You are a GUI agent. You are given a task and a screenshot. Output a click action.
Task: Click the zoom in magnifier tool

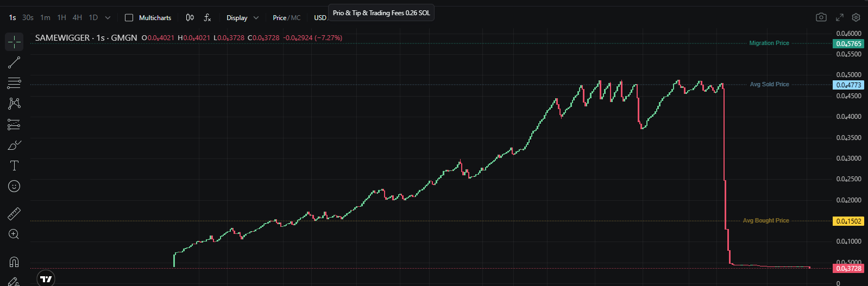(x=14, y=234)
